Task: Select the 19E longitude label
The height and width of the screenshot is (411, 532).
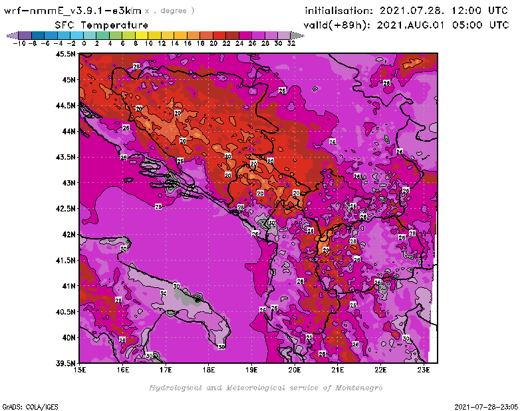Action: click(x=251, y=370)
